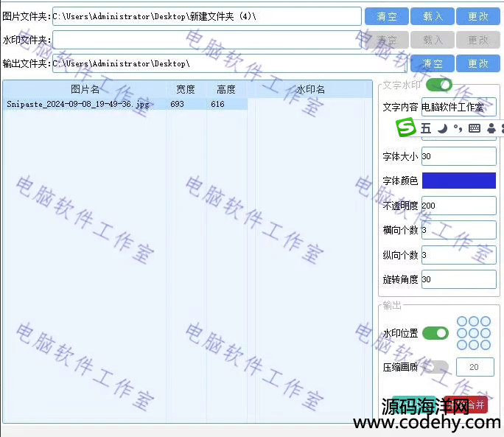Screen dimensions: 504x437
Task: Click the person icon in IME bar
Action: point(491,128)
